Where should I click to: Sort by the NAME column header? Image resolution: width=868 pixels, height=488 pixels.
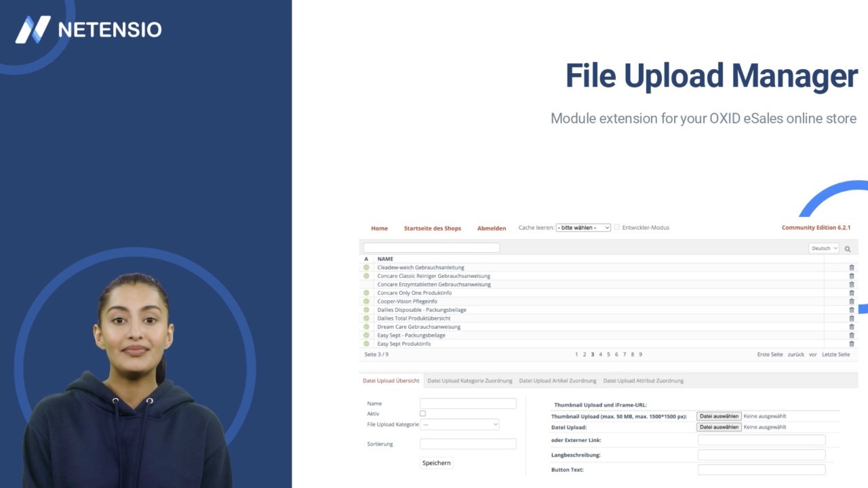tap(385, 259)
